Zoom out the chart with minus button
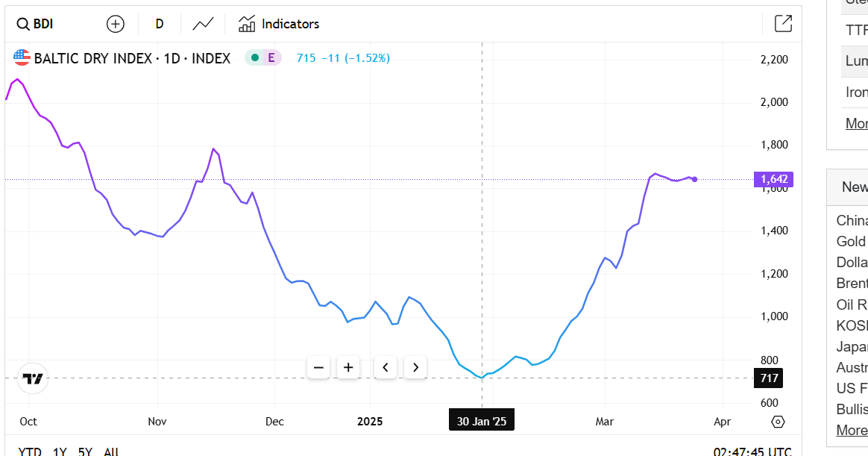 [x=318, y=367]
